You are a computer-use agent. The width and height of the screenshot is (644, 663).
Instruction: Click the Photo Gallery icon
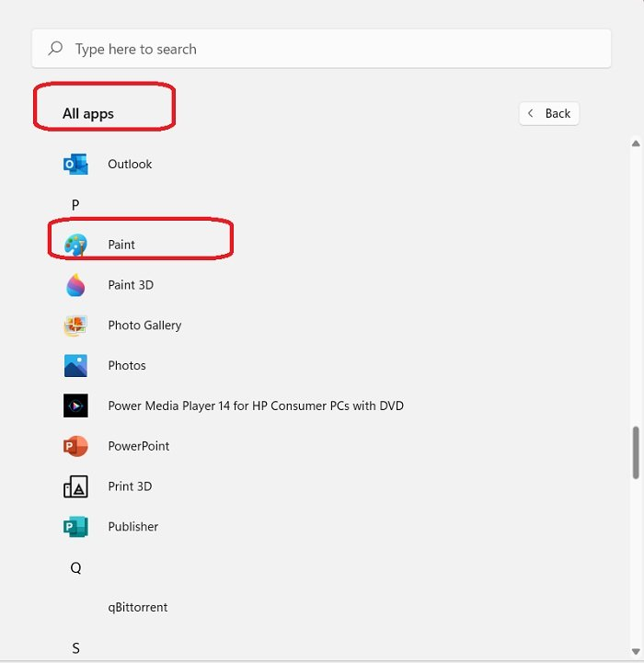75,326
